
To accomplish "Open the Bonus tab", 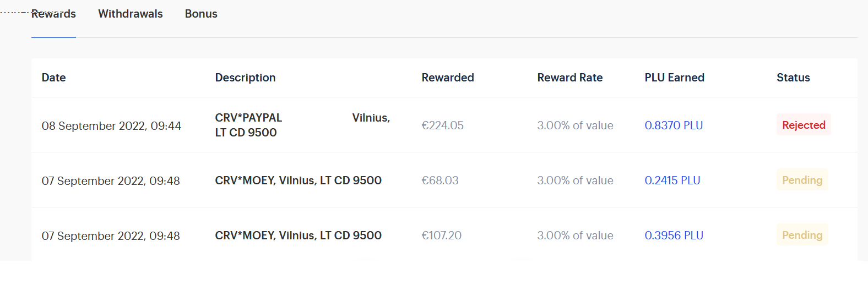I will coord(201,14).
